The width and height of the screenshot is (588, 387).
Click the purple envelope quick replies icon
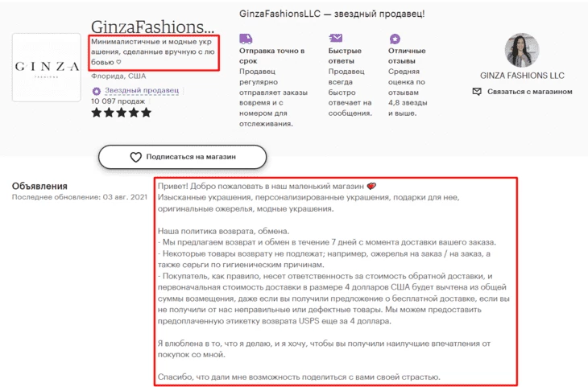(336, 38)
